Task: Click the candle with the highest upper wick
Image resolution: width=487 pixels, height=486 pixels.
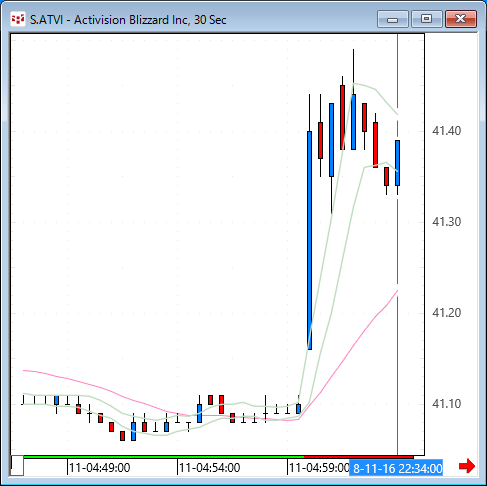Action: pos(353,122)
